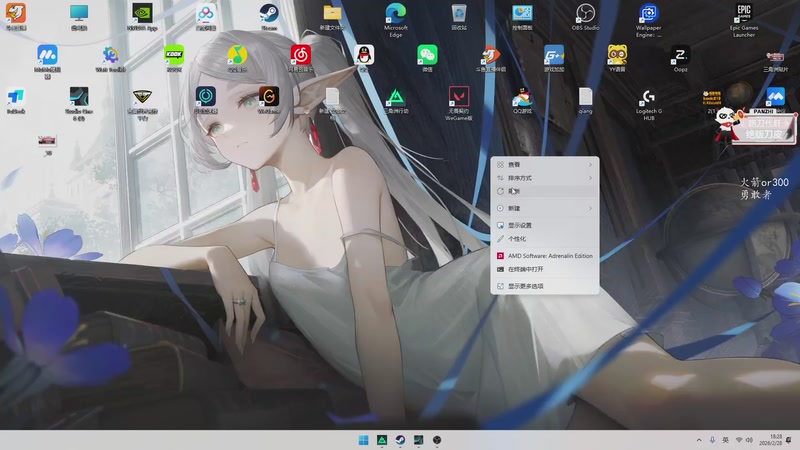
Task: Launch the Steam desktop shortcut
Action: pos(269,14)
